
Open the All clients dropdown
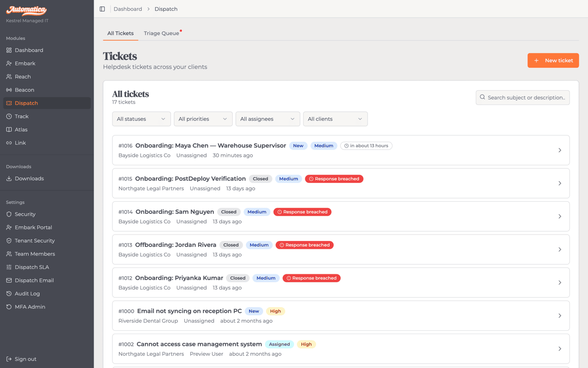335,119
